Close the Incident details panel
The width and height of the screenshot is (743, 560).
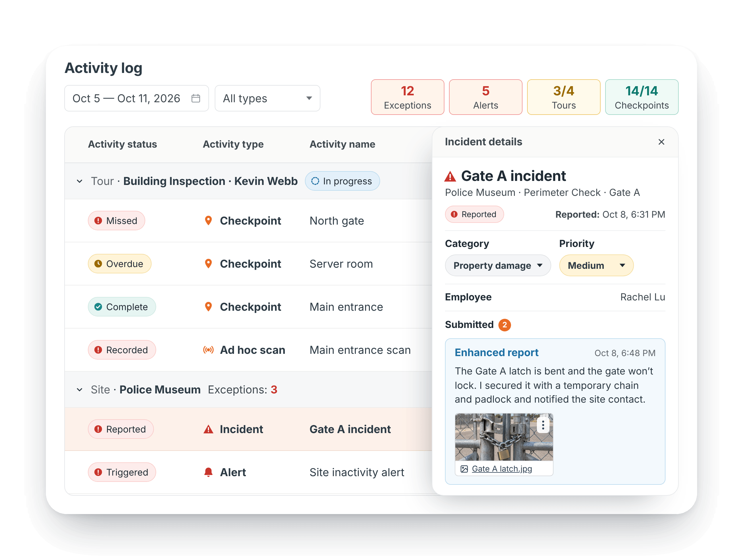[x=661, y=142]
